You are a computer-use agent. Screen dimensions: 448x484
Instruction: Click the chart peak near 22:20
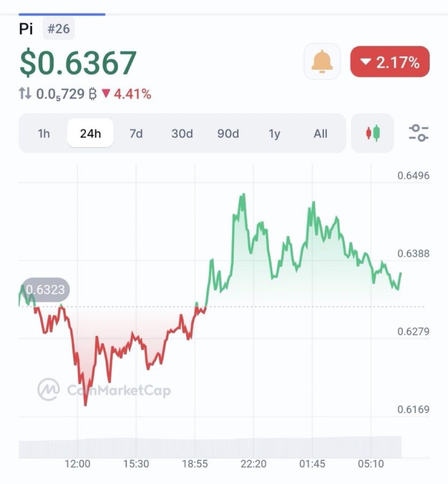(x=244, y=195)
